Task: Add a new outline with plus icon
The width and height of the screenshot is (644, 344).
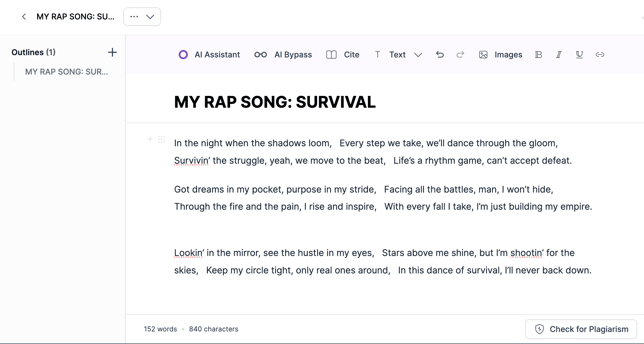Action: [112, 52]
